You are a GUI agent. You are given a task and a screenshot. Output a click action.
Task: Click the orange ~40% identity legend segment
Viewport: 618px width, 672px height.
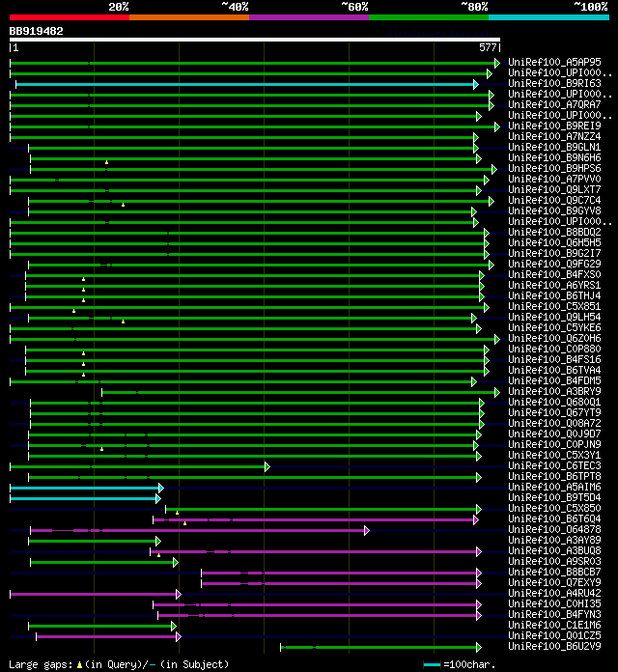point(189,17)
